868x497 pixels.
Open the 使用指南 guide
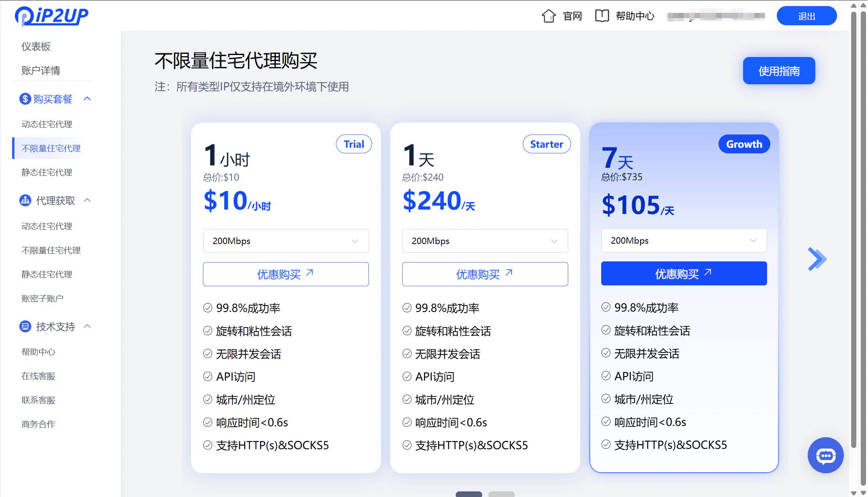[x=779, y=71]
